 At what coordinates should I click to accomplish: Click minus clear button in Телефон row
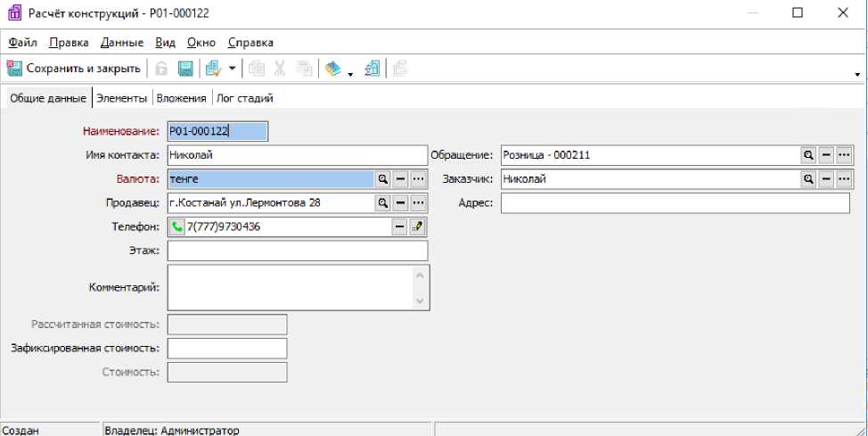tap(399, 226)
